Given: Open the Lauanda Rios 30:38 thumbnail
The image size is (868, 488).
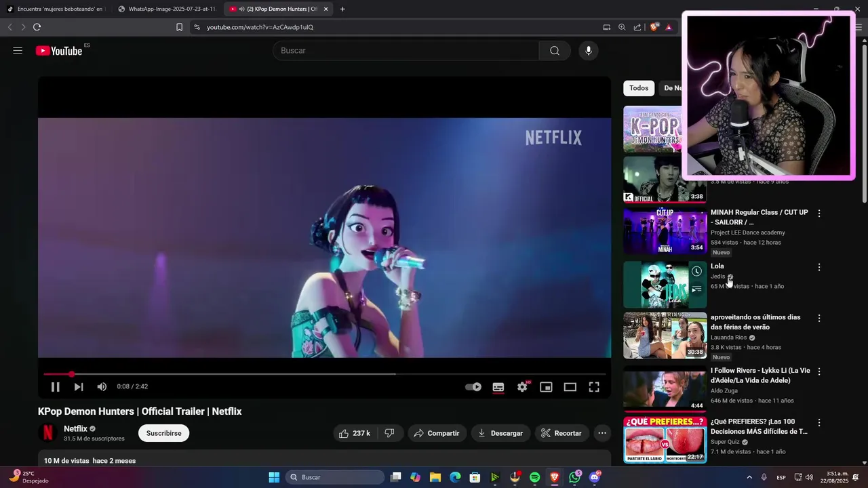Looking at the screenshot, I should (x=665, y=335).
